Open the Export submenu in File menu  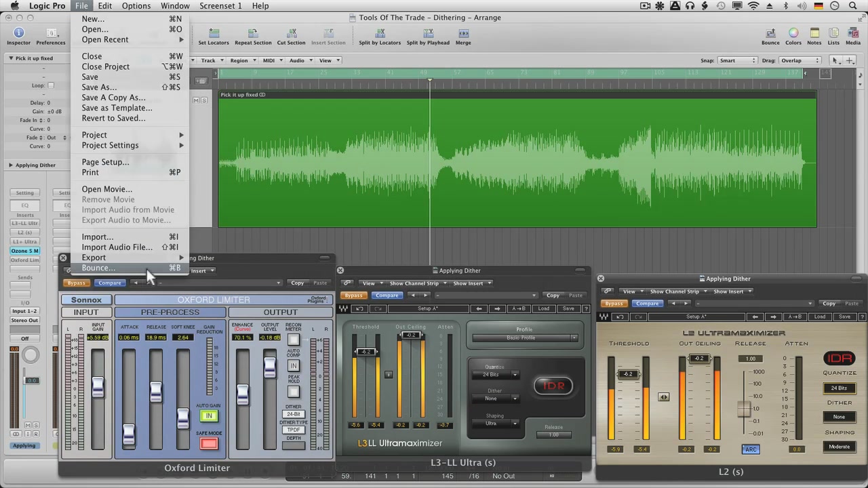coord(130,258)
